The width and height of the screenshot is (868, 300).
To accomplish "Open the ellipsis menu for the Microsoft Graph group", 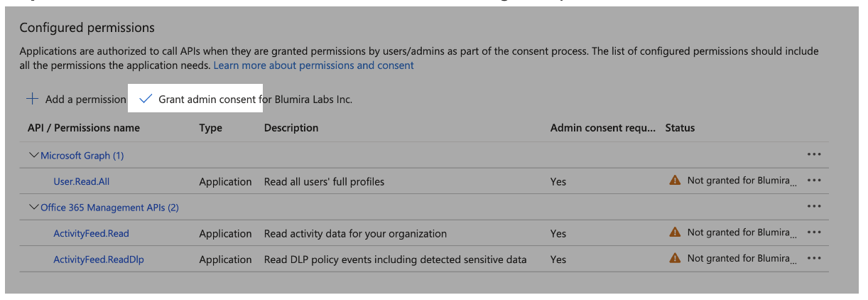I will pyautogui.click(x=814, y=154).
